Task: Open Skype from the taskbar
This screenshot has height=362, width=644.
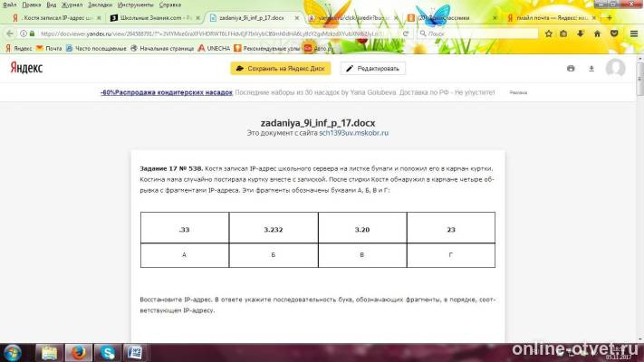Action: click(x=108, y=353)
